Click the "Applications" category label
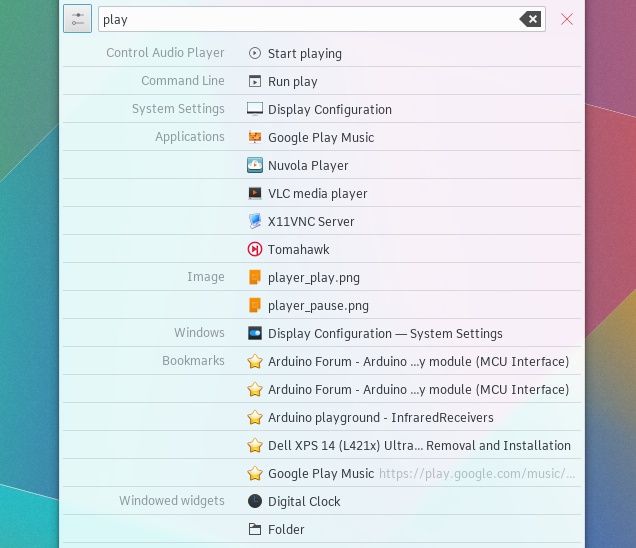This screenshot has width=636, height=548. pos(189,137)
